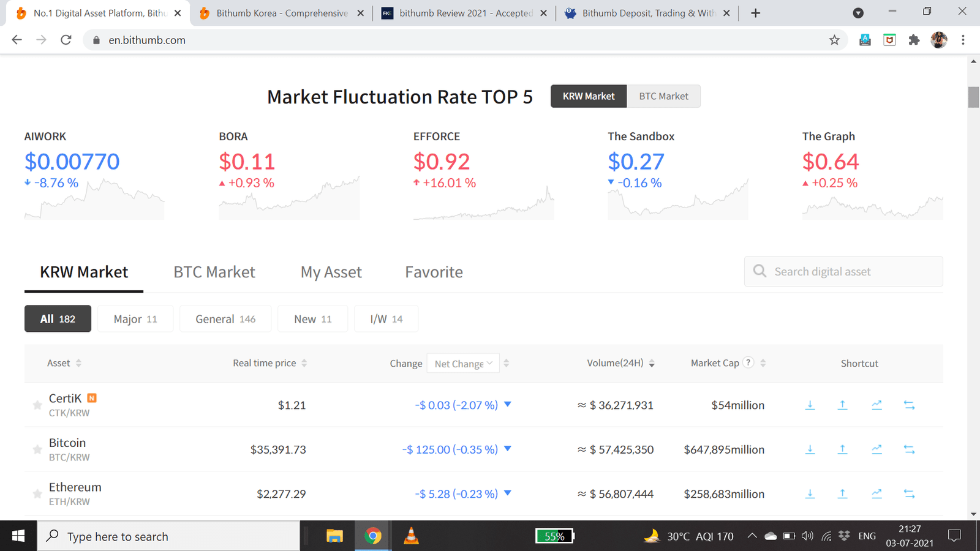
Task: Open the Net Change dropdown
Action: (x=462, y=364)
